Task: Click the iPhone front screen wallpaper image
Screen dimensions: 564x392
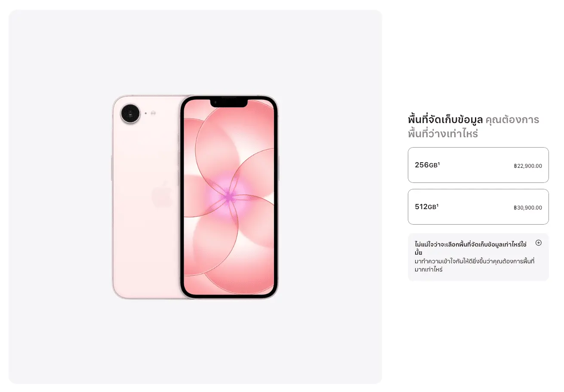Action: (229, 197)
